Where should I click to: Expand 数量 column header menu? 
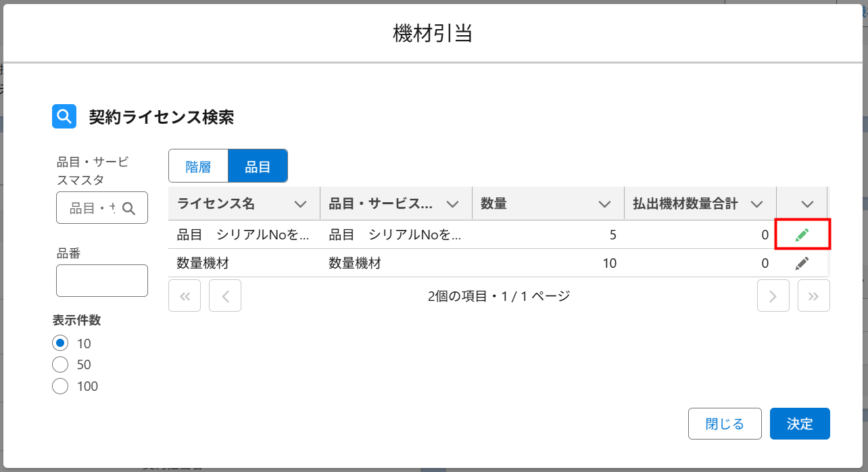pyautogui.click(x=605, y=204)
